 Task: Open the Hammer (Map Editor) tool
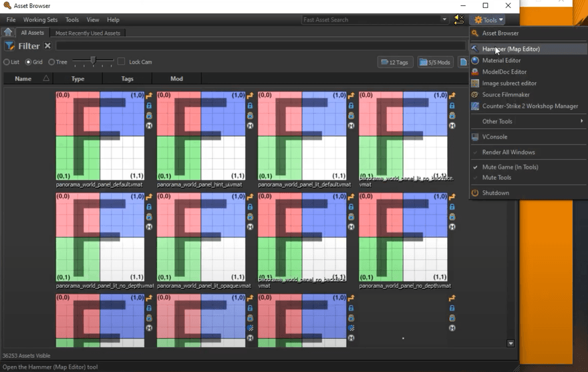tap(510, 49)
